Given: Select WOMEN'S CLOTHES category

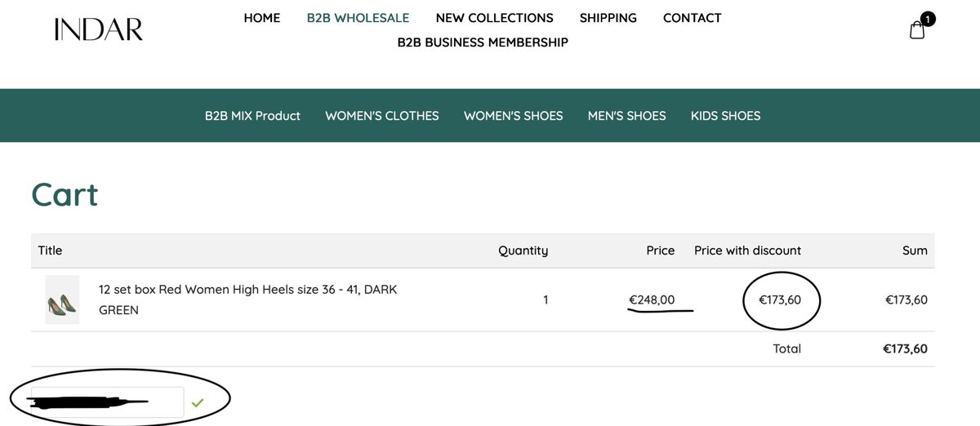Looking at the screenshot, I should (382, 116).
